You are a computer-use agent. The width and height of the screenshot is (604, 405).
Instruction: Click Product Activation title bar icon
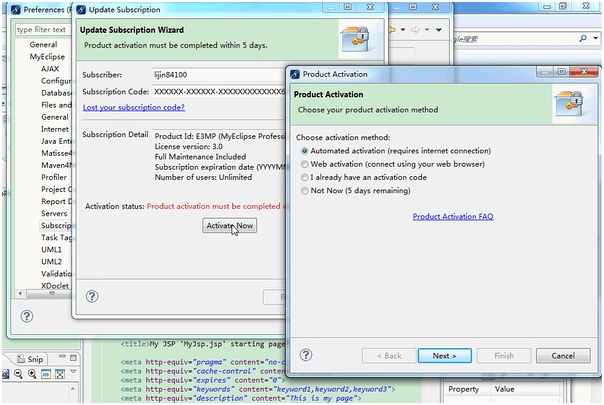[x=295, y=74]
